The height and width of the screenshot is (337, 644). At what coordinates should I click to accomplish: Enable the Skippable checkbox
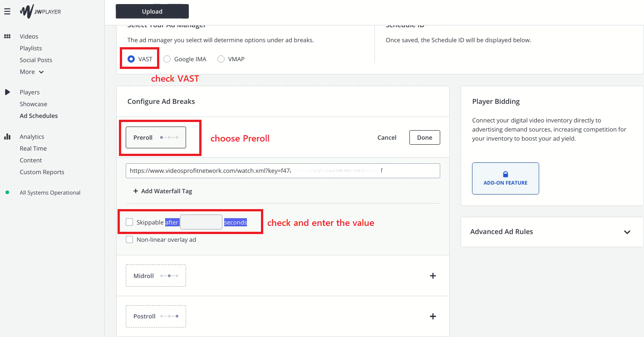coord(129,222)
